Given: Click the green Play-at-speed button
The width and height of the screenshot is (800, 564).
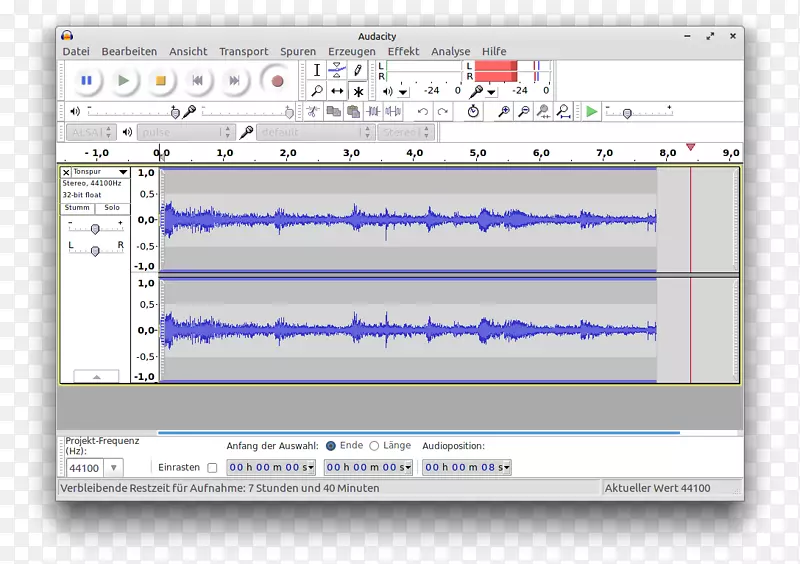Looking at the screenshot, I should (x=591, y=111).
